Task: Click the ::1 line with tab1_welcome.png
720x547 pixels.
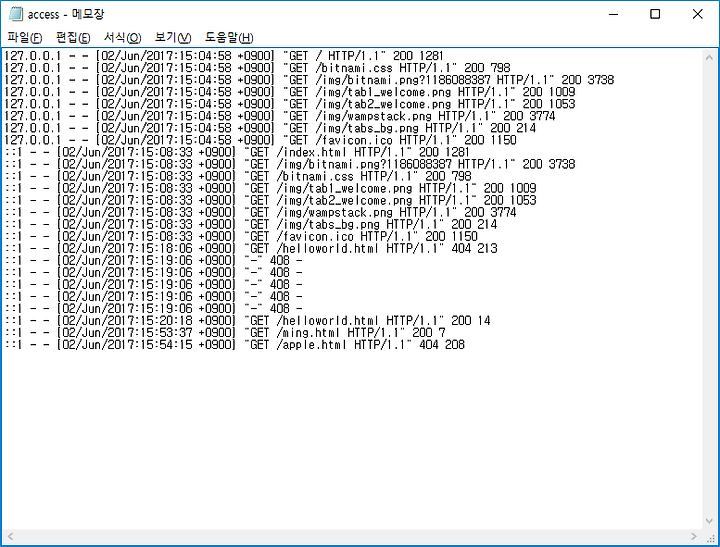Action: coord(270,188)
